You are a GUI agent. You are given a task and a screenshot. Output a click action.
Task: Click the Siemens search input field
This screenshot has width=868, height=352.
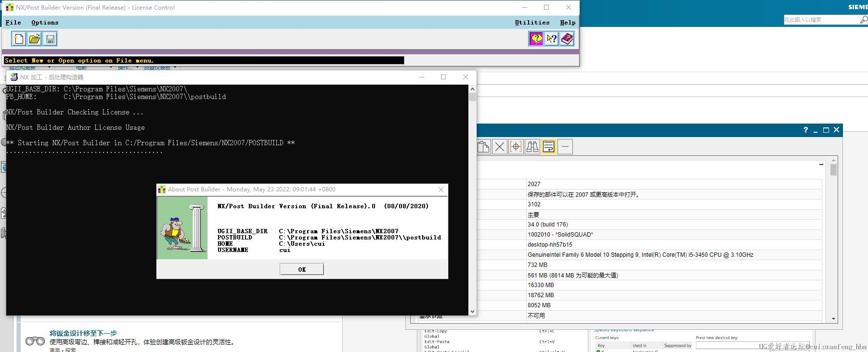click(821, 20)
